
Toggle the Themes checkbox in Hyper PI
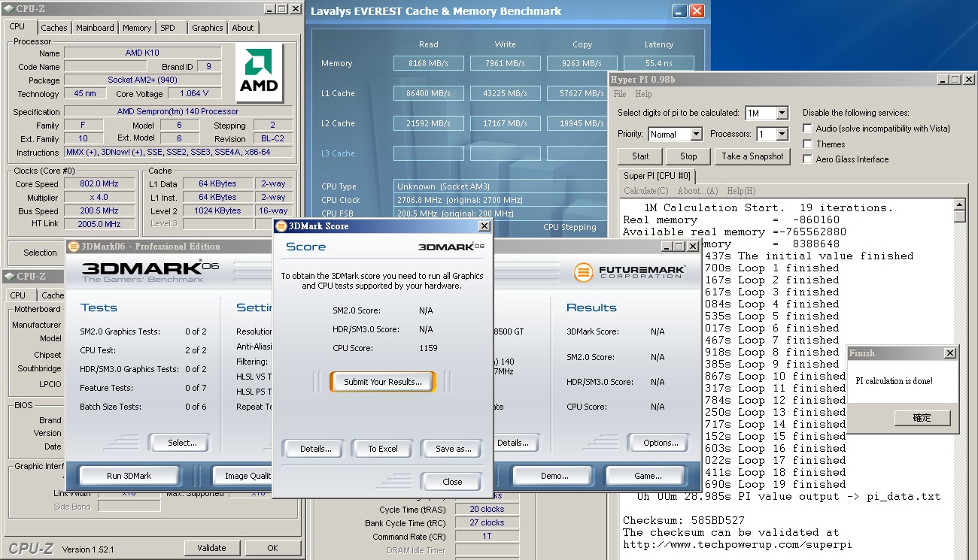pos(808,144)
